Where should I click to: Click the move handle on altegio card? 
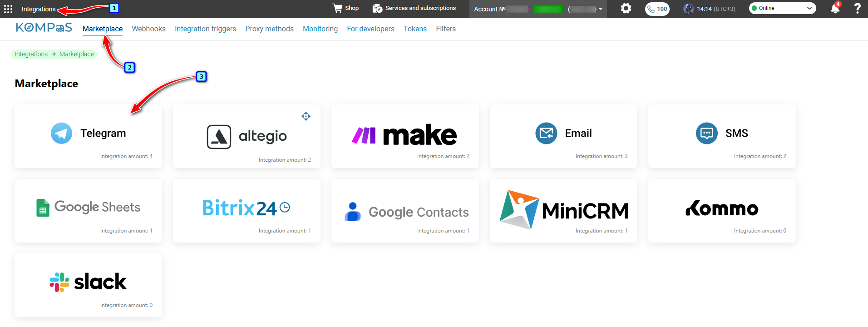(306, 116)
